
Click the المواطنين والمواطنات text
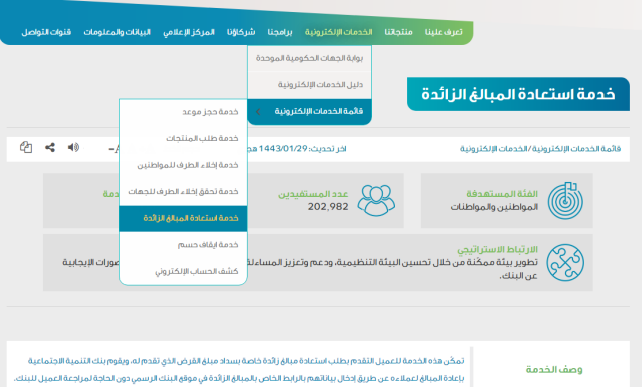click(x=494, y=207)
